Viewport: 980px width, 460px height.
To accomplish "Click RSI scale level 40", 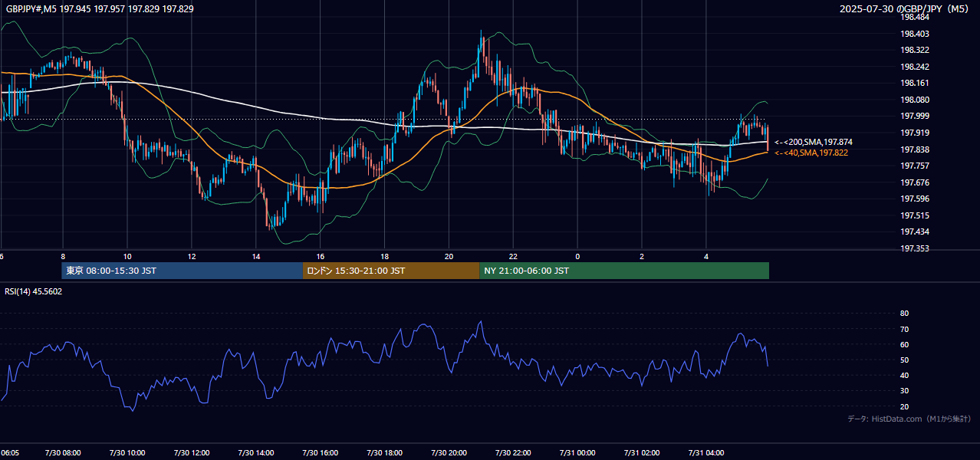I will coord(904,375).
